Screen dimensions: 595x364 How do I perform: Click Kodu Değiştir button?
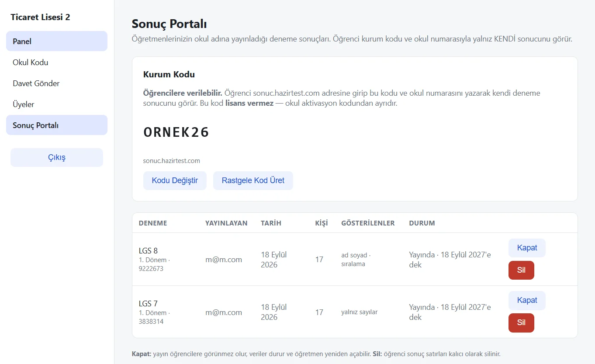pyautogui.click(x=175, y=180)
